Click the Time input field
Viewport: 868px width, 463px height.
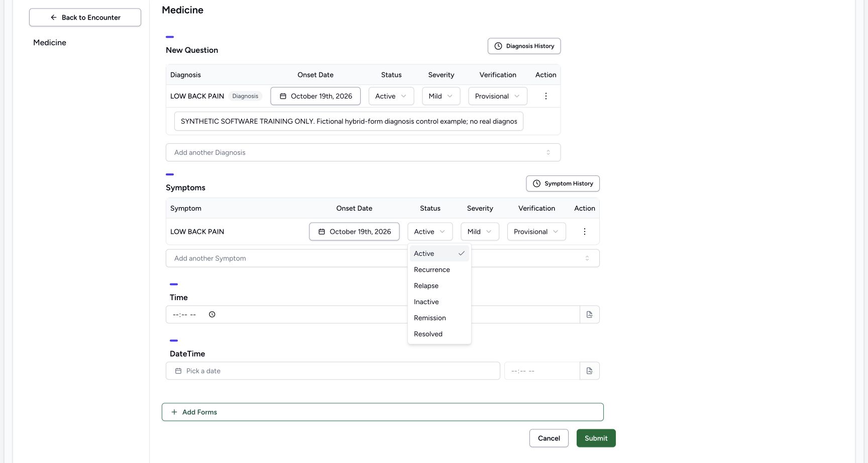point(373,315)
